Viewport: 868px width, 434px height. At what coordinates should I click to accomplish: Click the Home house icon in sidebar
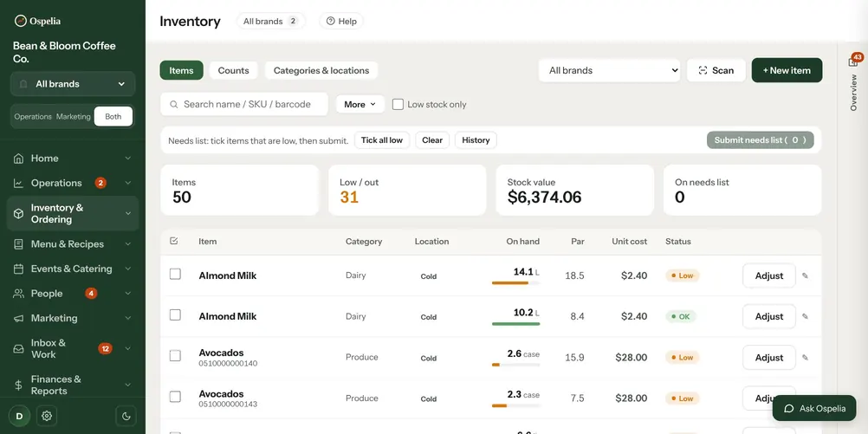pyautogui.click(x=18, y=159)
